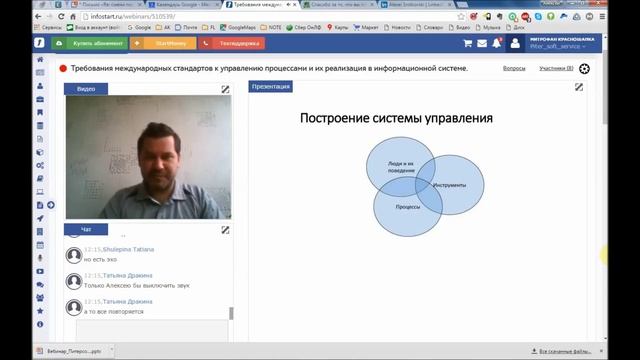Open the Вопросы link
This screenshot has width=640, height=360.
pyautogui.click(x=514, y=68)
